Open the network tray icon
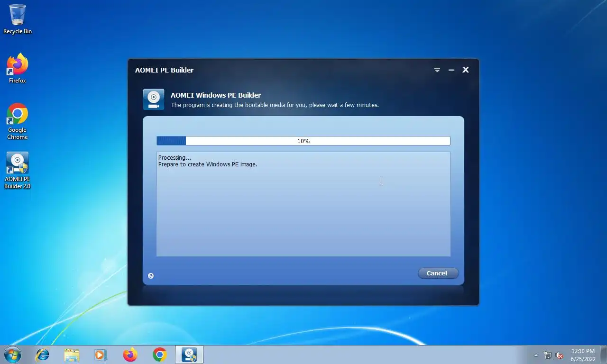 click(548, 355)
